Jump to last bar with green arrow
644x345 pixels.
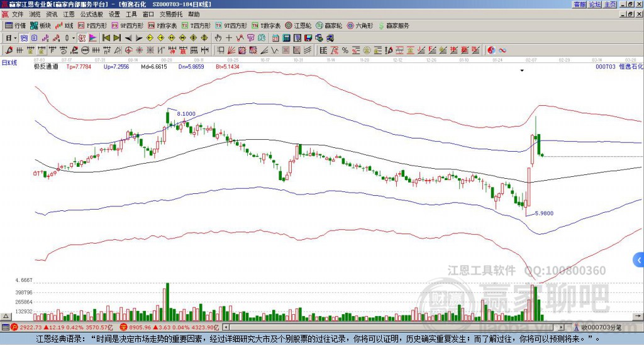[x=116, y=38]
